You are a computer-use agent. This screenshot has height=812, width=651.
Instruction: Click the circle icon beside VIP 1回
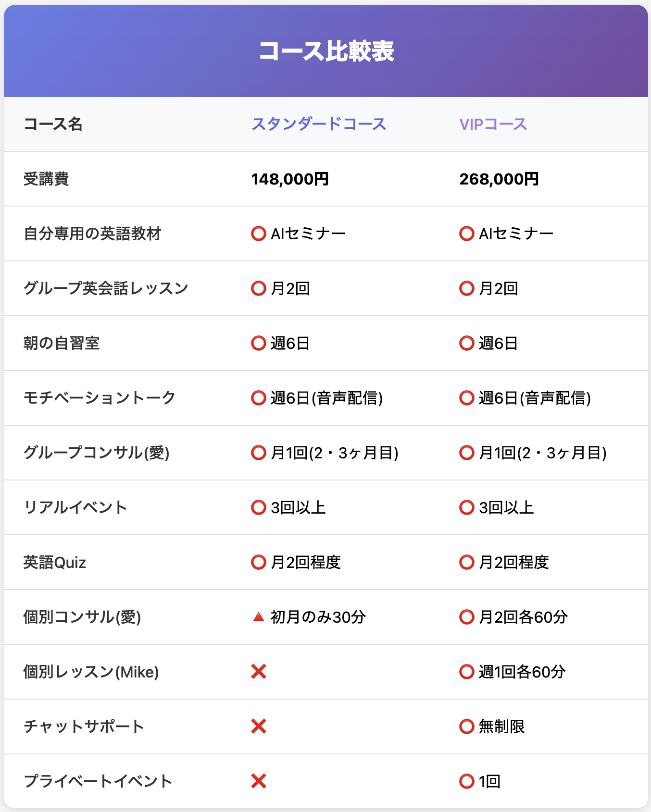click(467, 781)
